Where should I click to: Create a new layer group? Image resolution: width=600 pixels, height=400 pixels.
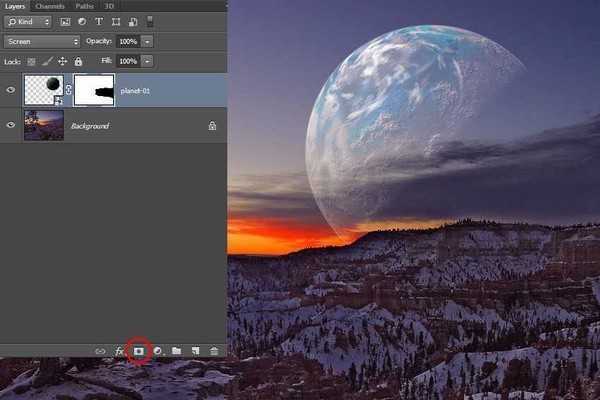(x=176, y=351)
